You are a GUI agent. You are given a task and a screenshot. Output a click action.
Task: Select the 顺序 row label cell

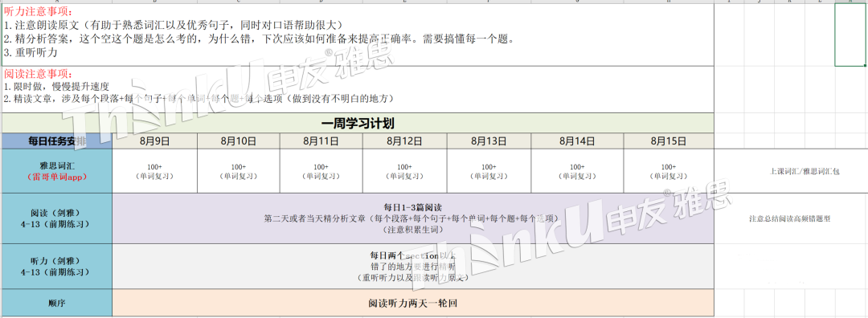tap(57, 303)
